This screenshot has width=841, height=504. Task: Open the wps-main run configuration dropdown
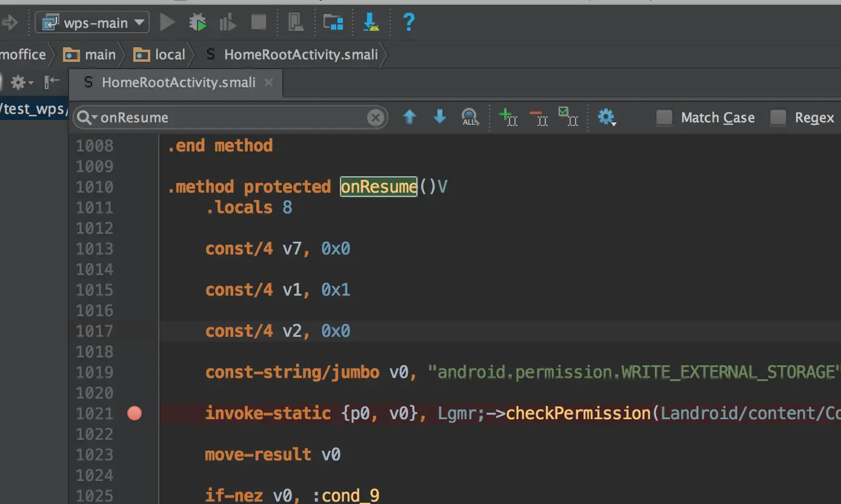(x=93, y=23)
